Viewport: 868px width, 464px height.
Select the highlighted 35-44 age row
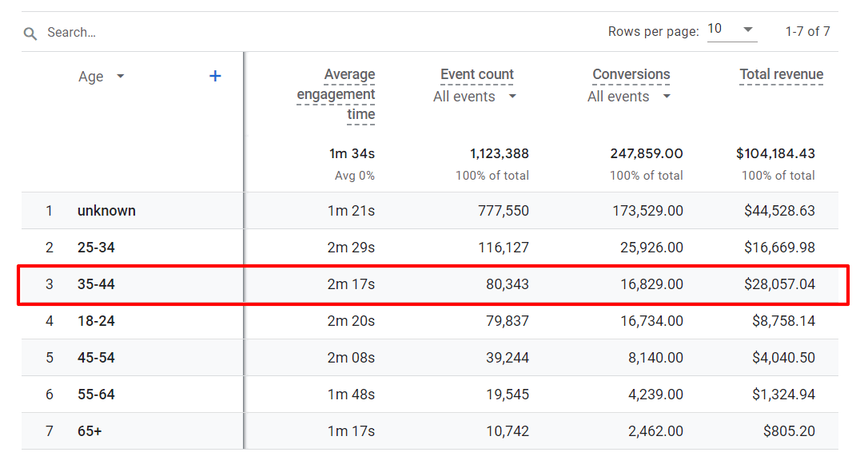coord(432,284)
